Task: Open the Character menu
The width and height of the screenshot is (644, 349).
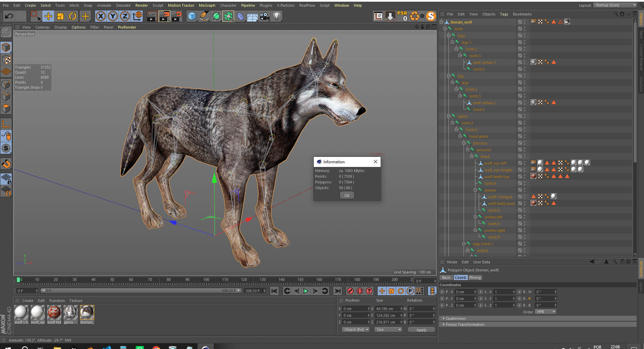Action: click(228, 5)
